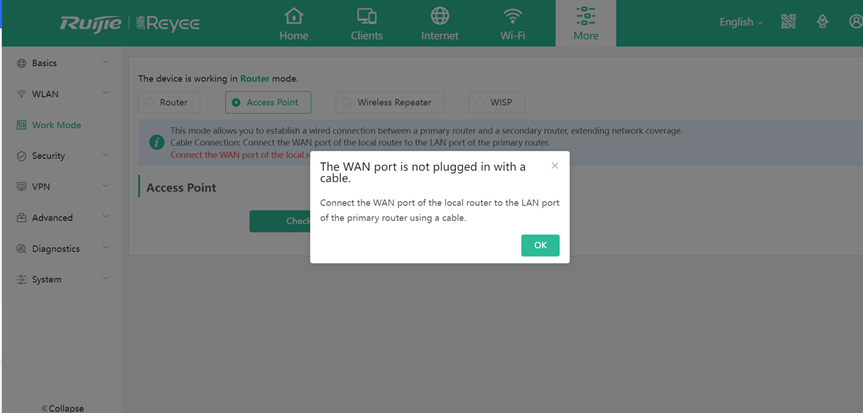
Task: Select the Wireless Repeater radio option
Action: (390, 102)
